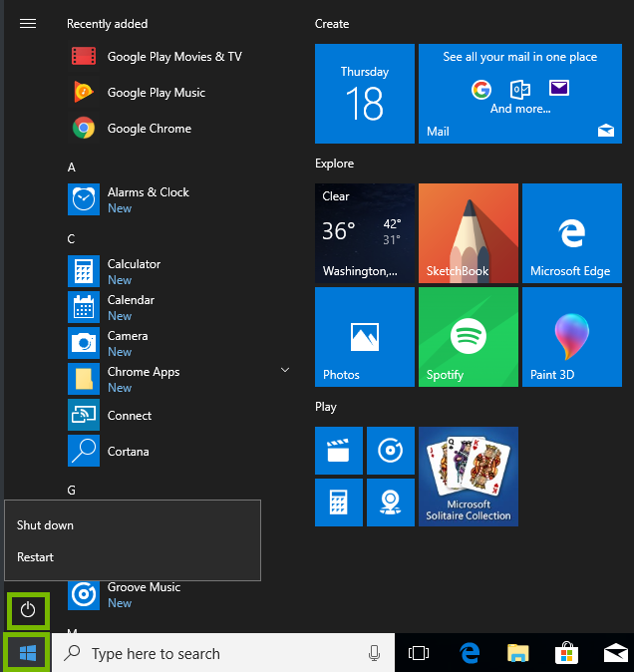
Task: Click the Create group heading
Action: (332, 24)
